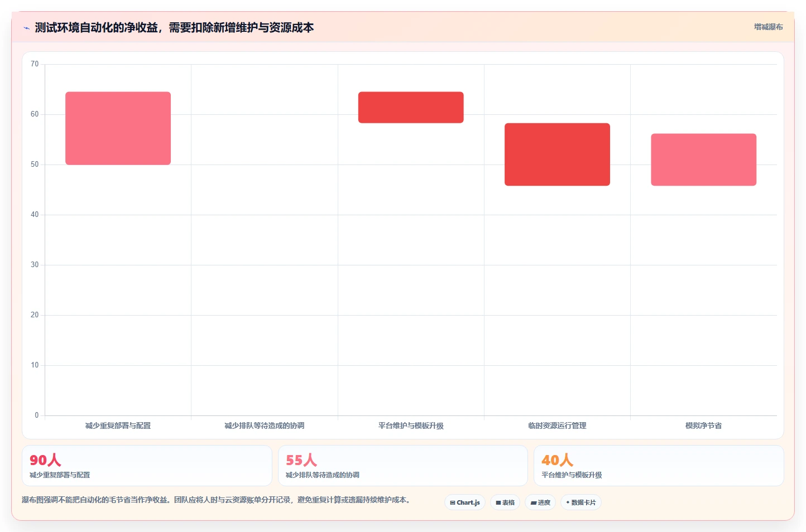This screenshot has width=806, height=532.
Task: Click the y-axis value 50
Action: [x=35, y=165]
